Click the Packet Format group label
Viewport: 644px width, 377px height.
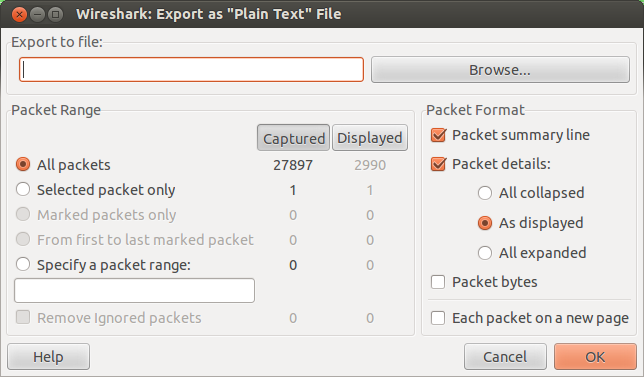475,110
